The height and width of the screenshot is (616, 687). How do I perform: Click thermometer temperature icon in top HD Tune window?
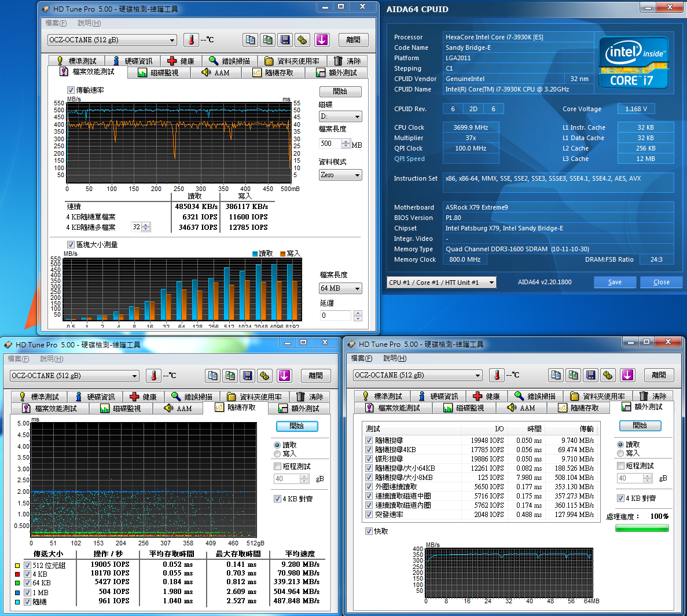coord(191,40)
